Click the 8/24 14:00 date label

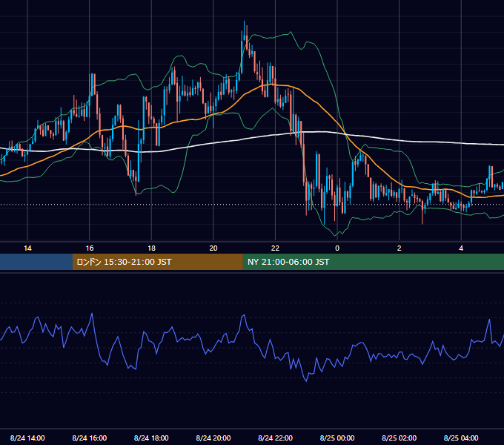(x=27, y=438)
